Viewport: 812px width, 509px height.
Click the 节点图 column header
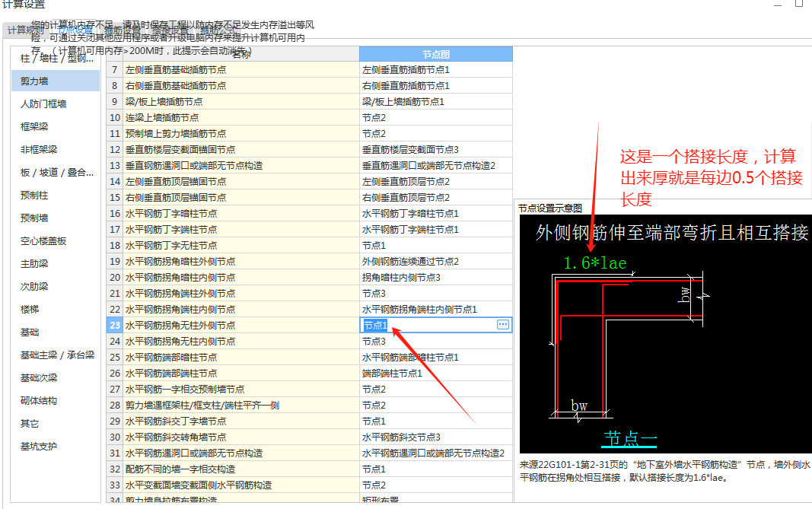point(436,54)
